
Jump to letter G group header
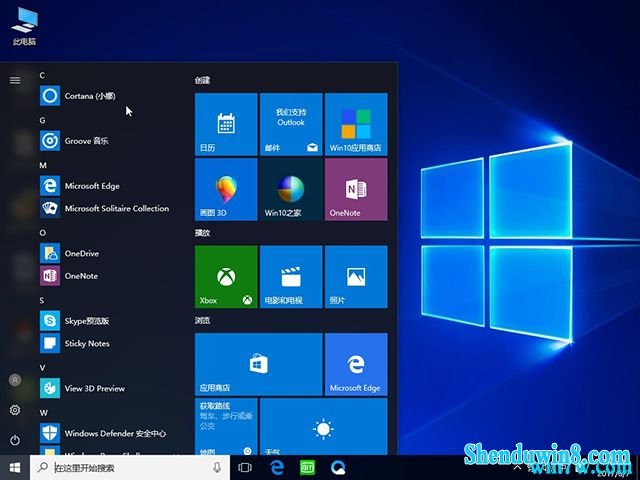coord(42,120)
